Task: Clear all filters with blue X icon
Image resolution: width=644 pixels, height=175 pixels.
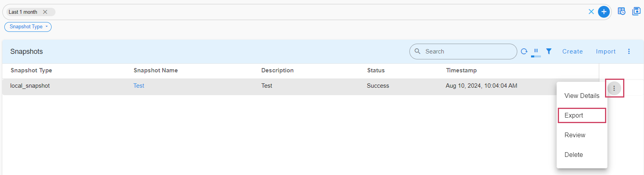Action: [x=591, y=12]
